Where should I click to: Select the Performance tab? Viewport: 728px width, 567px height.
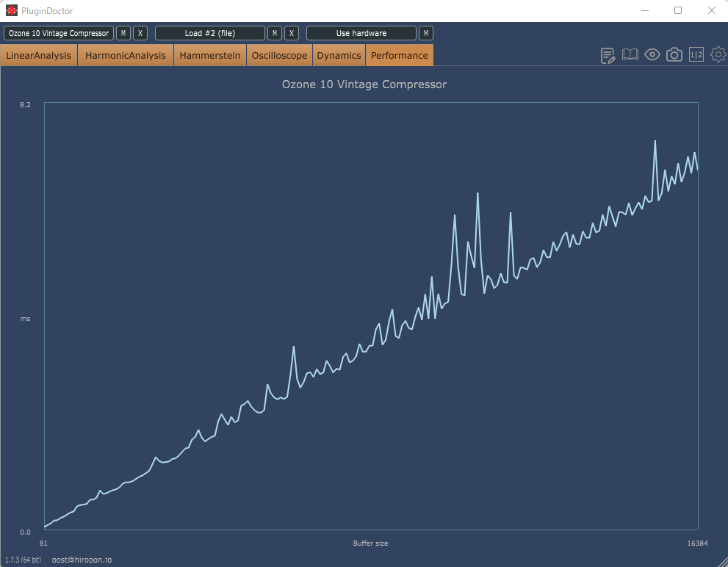click(400, 55)
